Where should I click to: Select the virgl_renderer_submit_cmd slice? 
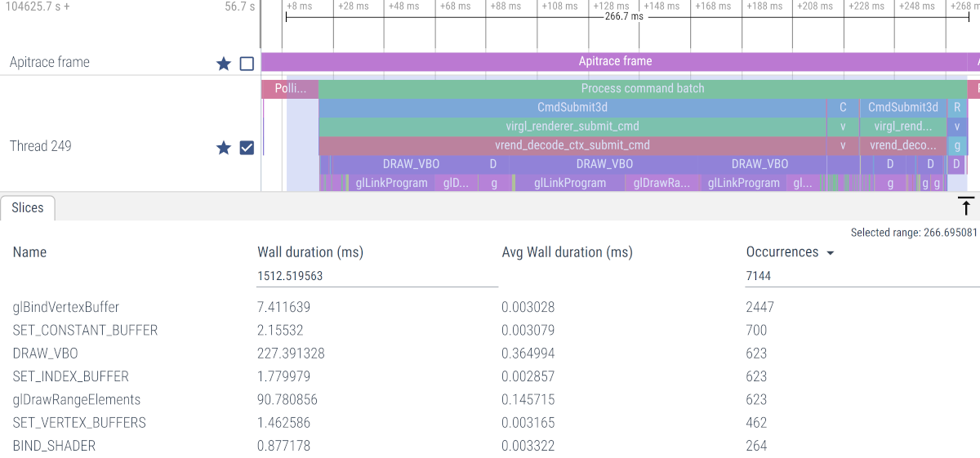point(572,126)
